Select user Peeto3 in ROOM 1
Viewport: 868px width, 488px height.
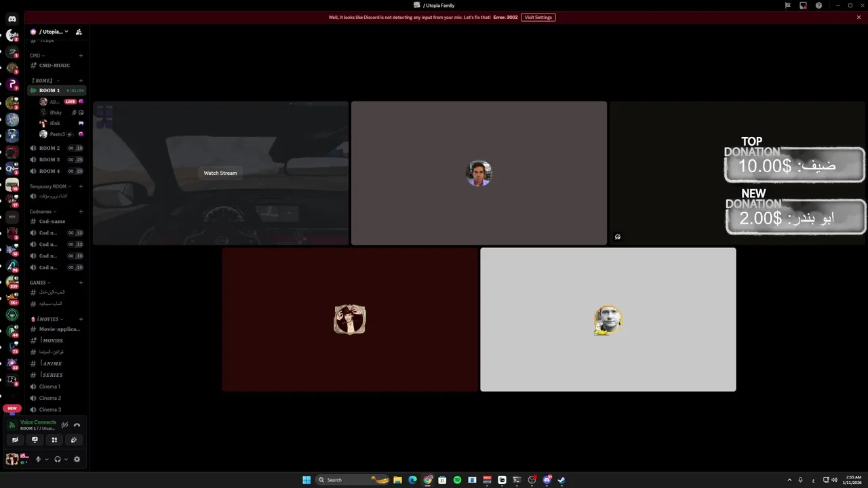(x=61, y=134)
